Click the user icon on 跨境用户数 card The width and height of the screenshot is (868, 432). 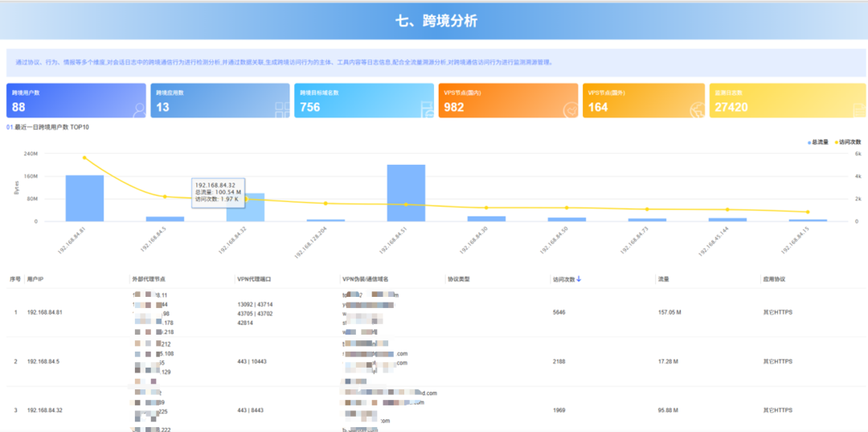(x=139, y=109)
